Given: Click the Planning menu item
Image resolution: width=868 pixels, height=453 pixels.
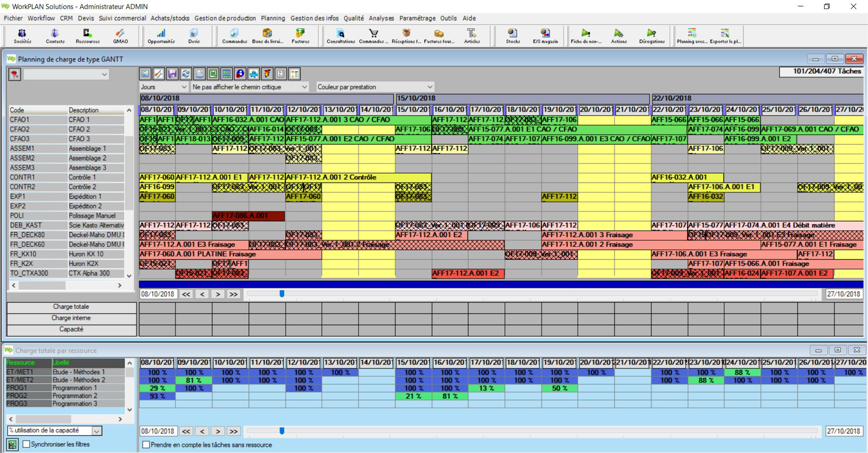Looking at the screenshot, I should click(x=273, y=18).
